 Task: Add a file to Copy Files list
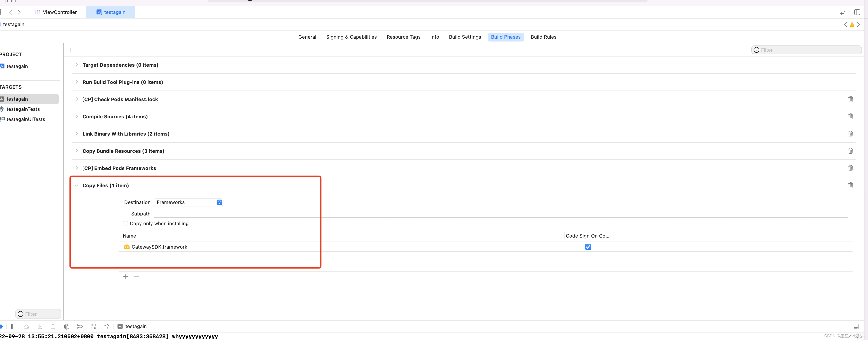pos(125,277)
